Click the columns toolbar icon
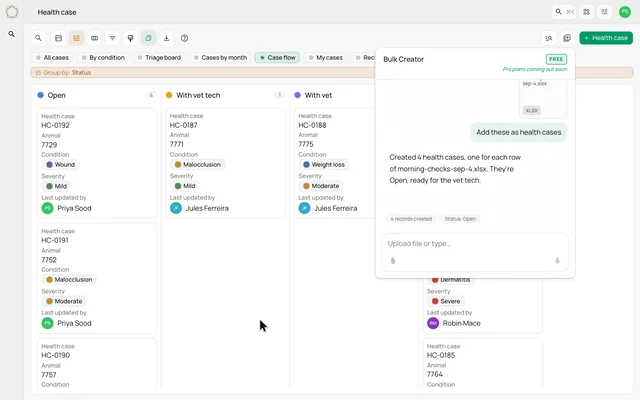Viewport: 640px width, 400px height. [x=94, y=38]
